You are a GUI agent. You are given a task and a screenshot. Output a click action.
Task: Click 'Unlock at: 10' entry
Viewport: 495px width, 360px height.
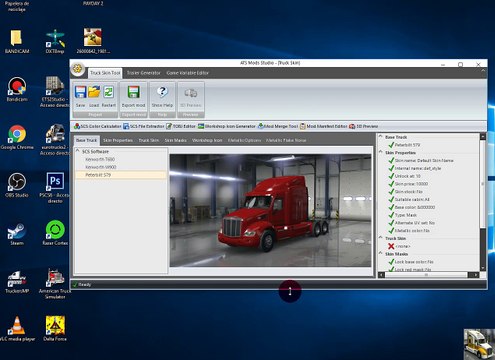coord(407,176)
